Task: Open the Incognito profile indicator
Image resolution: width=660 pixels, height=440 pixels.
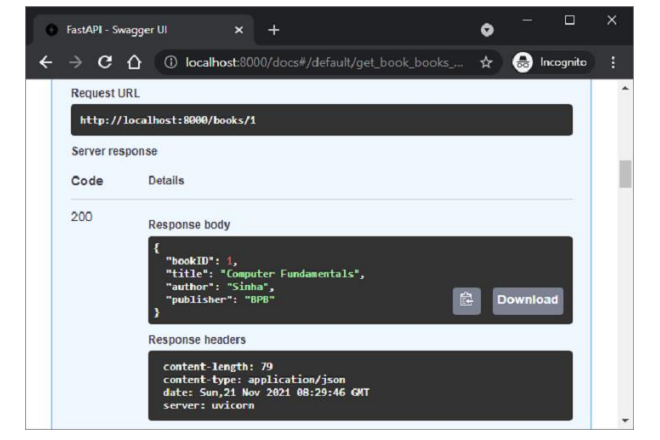Action: 554,62
